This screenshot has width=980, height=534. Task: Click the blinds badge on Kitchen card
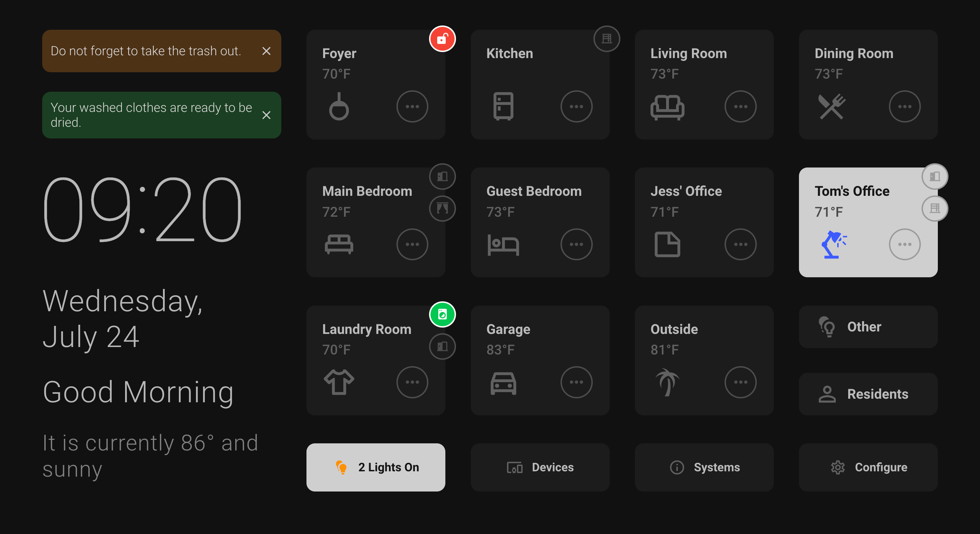(x=607, y=39)
